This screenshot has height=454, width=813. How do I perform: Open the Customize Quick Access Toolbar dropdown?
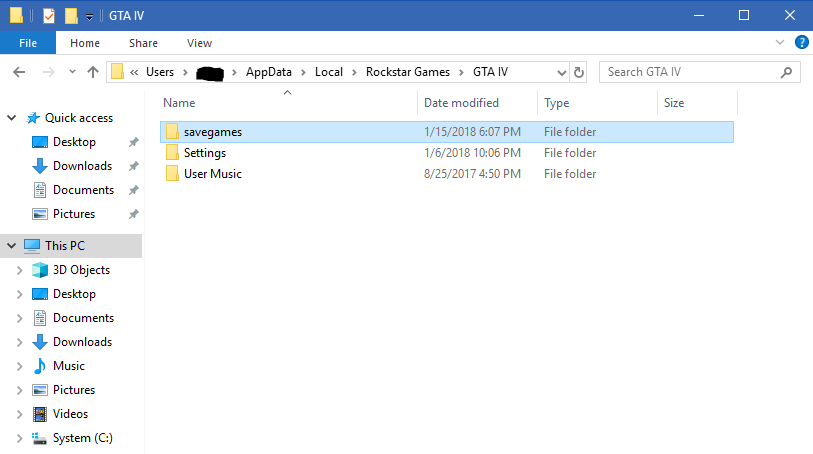[x=89, y=17]
